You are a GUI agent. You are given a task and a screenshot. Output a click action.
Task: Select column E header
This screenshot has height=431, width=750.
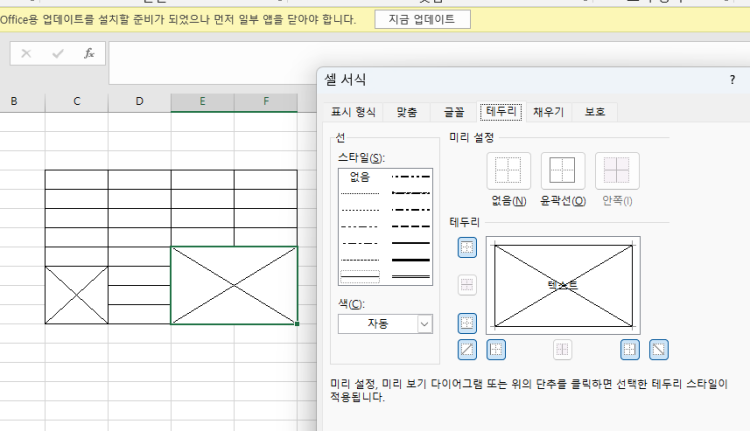[202, 101]
